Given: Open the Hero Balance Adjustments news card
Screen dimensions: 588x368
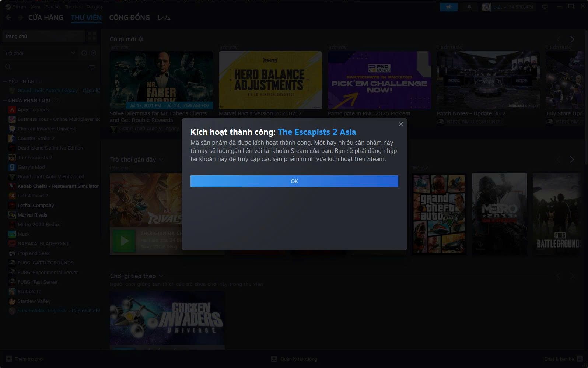Looking at the screenshot, I should coord(270,80).
